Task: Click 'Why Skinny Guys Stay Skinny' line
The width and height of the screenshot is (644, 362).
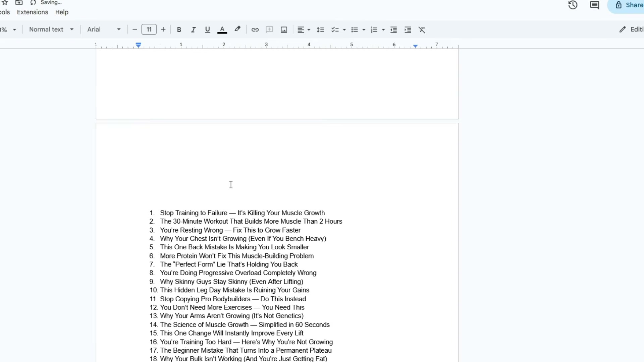Action: (x=231, y=282)
